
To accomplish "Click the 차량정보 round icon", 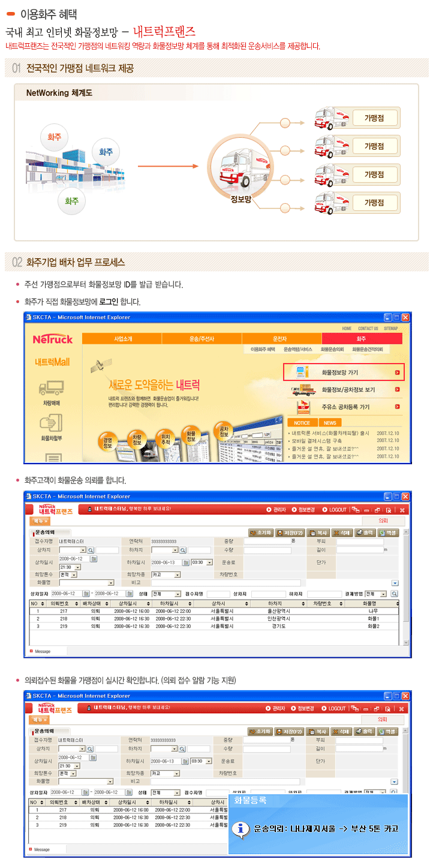I will (137, 438).
